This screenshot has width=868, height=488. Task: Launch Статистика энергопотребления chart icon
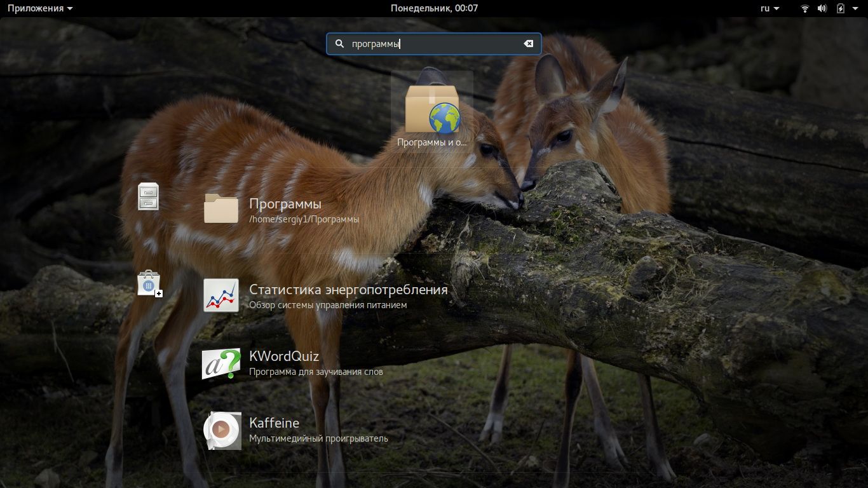coord(221,295)
